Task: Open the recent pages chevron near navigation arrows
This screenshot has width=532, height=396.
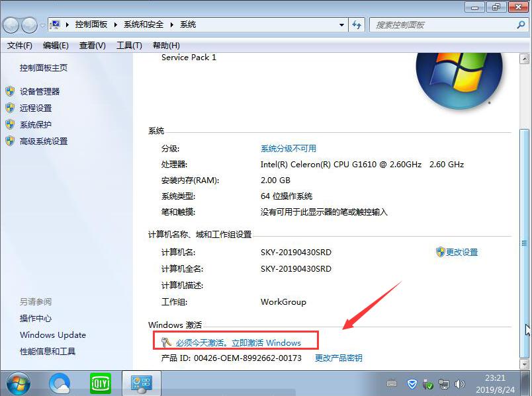Action: click(42, 24)
